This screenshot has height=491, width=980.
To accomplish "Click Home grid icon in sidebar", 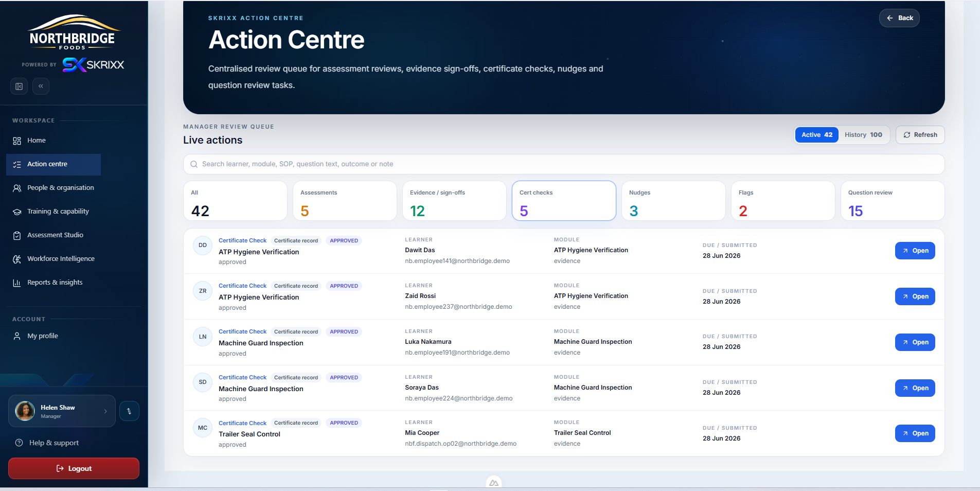I will click(x=17, y=141).
